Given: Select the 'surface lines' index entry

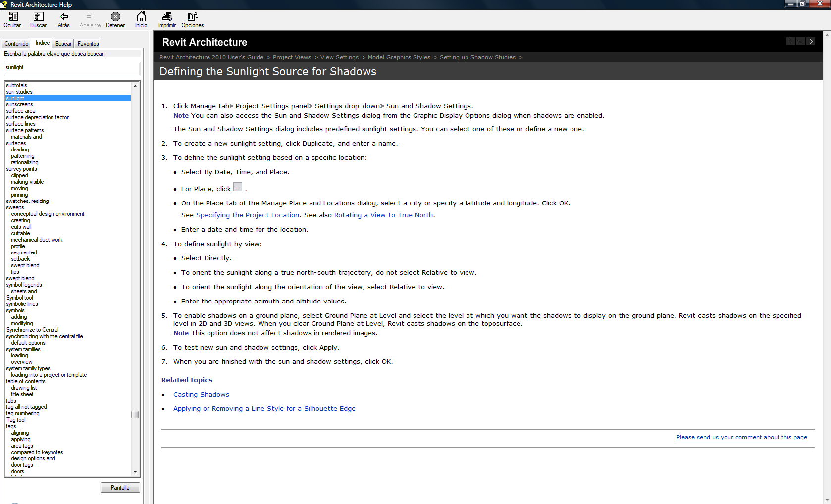Looking at the screenshot, I should pyautogui.click(x=21, y=124).
